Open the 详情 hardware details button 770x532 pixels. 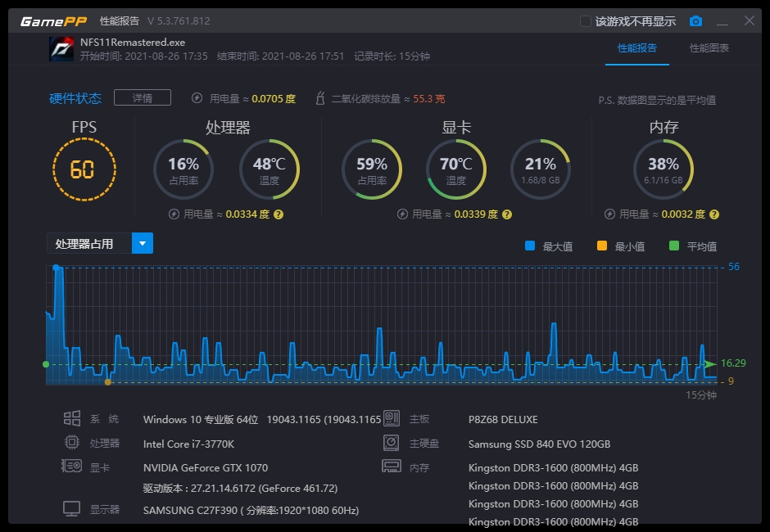(143, 97)
